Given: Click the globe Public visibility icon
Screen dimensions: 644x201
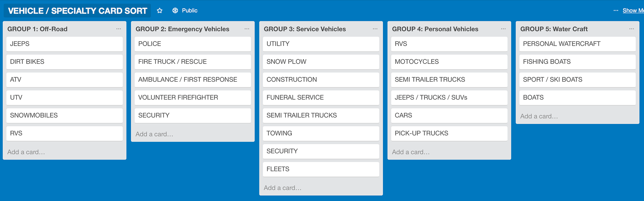Looking at the screenshot, I should pyautogui.click(x=175, y=11).
